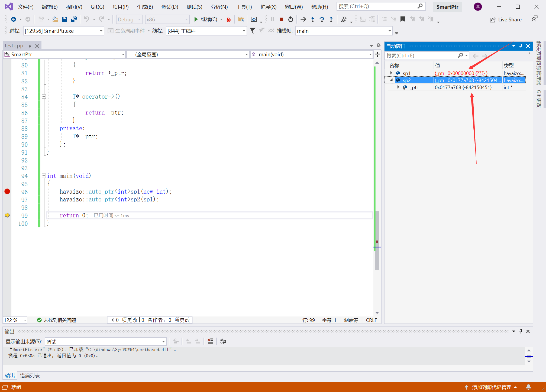Open the Debug (调试) menu
546x392 pixels.
[x=170, y=7]
